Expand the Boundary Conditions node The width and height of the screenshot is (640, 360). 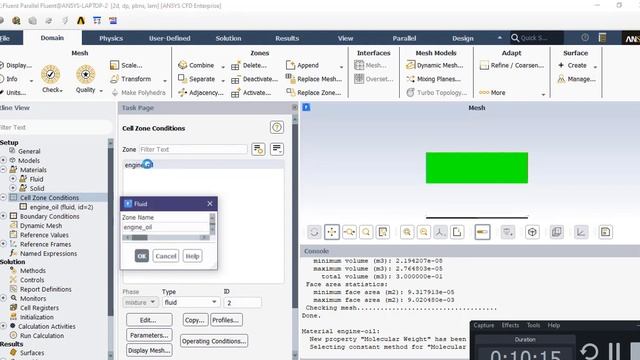coord(3,216)
